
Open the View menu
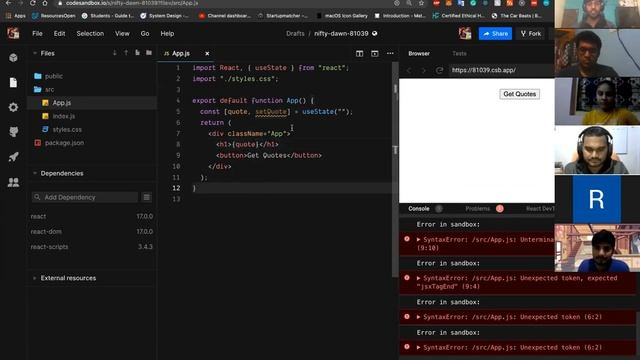[122, 33]
